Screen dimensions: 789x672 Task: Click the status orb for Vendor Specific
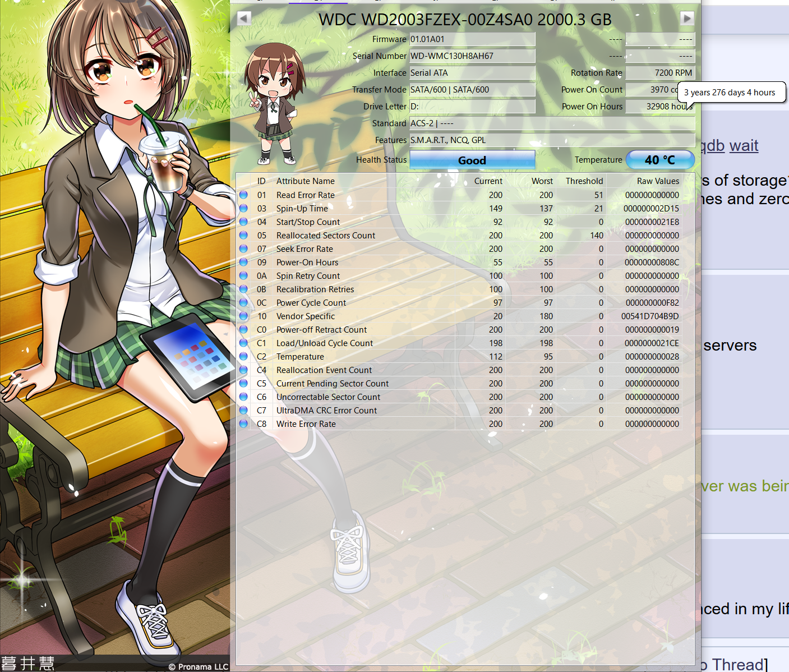coord(243,316)
